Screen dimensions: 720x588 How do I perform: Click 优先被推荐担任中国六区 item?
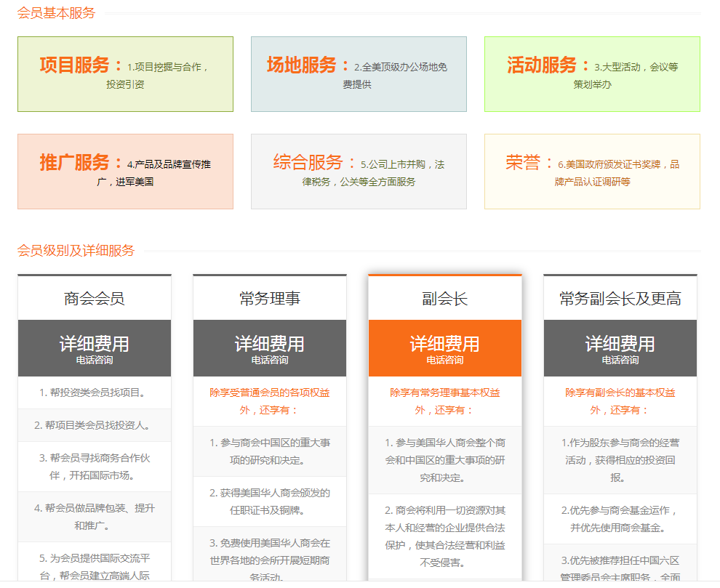[620, 563]
